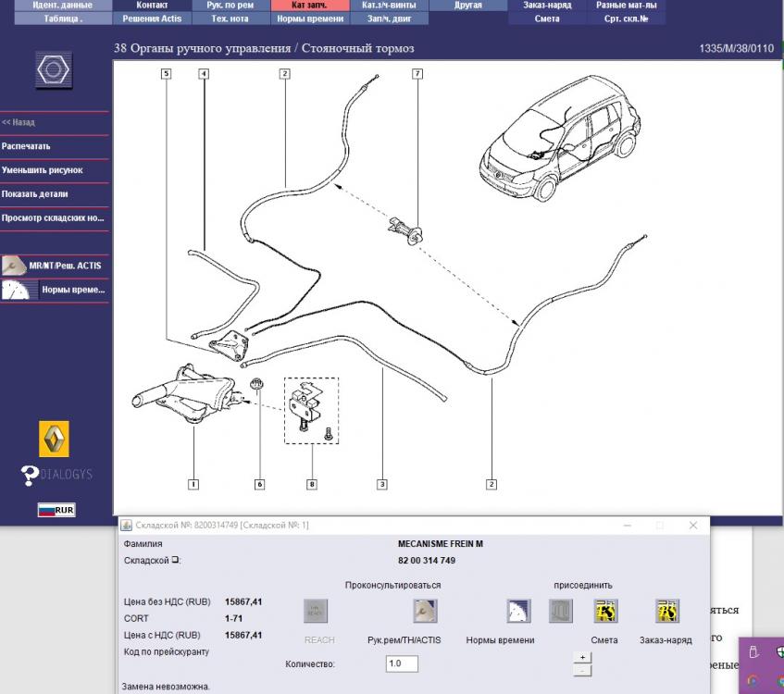Open the Решения Actis tab
Image resolution: width=784 pixels, height=694 pixels.
tap(152, 19)
